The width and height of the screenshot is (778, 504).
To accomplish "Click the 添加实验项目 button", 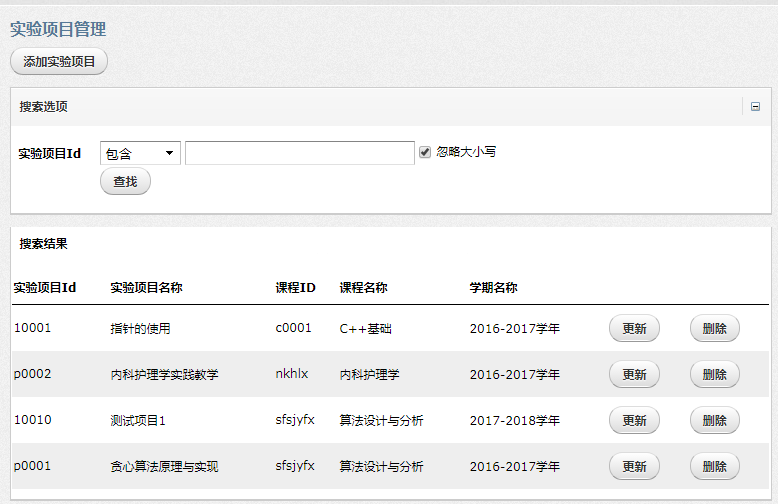I will 59,62.
